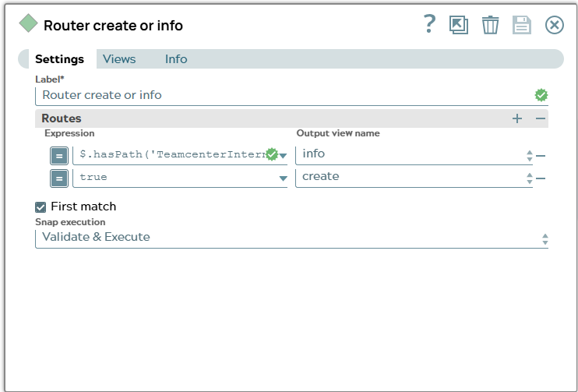Open the dropdown arrow of the hasPath expression
The height and width of the screenshot is (392, 578).
pyautogui.click(x=283, y=156)
